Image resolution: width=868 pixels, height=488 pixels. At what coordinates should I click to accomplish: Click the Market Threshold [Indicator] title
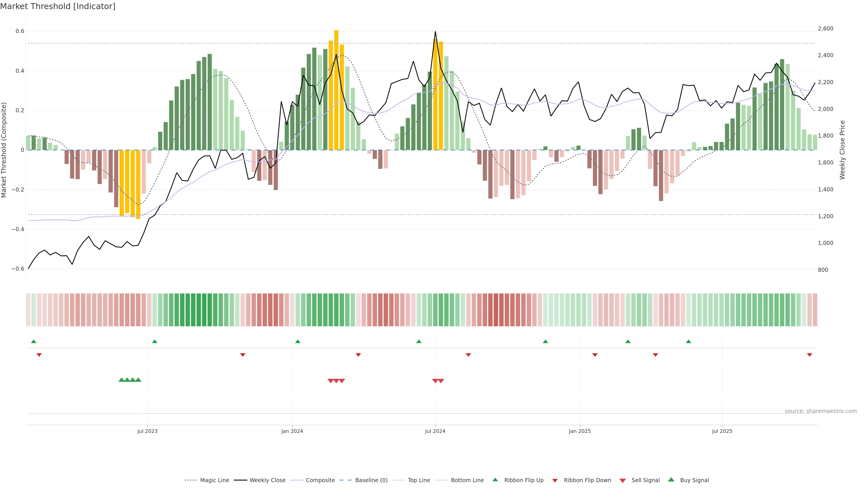tap(58, 6)
